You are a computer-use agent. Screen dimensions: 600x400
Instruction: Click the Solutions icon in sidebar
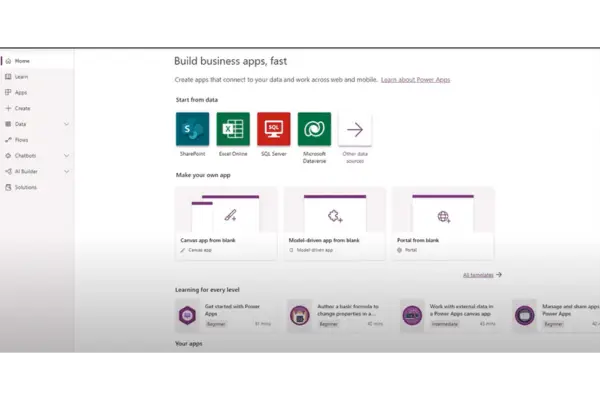point(8,187)
